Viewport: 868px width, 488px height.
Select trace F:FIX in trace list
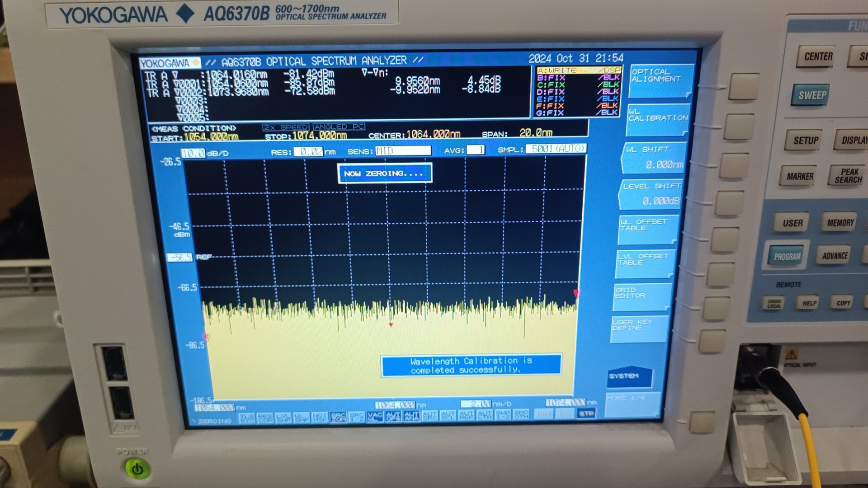click(x=576, y=106)
